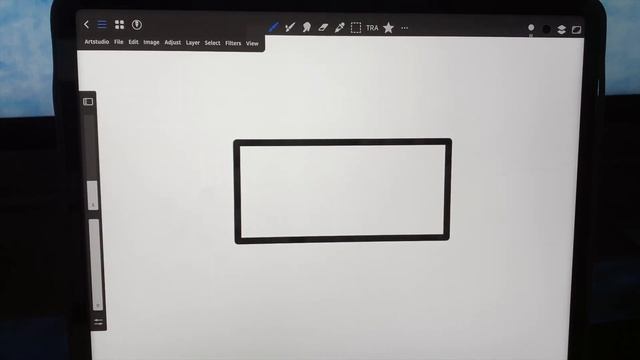Select the eyedropper tool
This screenshot has height=360, width=640.
[339, 27]
